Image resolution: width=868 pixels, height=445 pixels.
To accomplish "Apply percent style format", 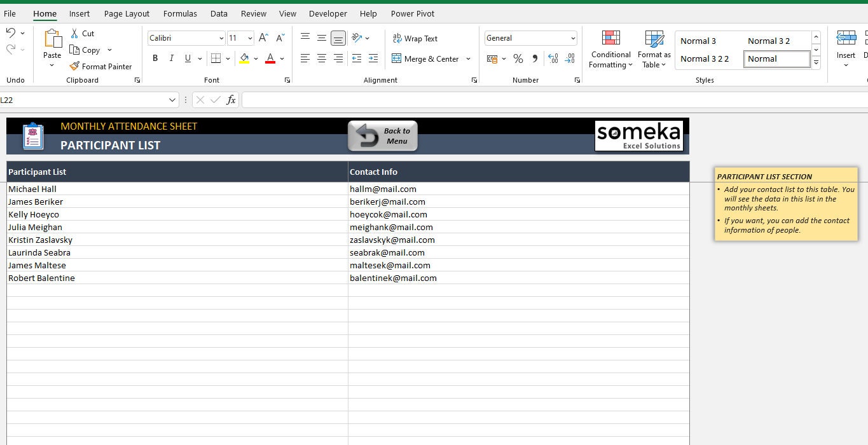I will (518, 58).
